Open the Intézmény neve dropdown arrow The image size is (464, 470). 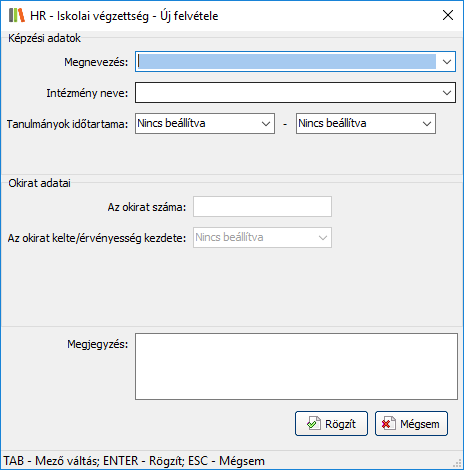pos(447,93)
